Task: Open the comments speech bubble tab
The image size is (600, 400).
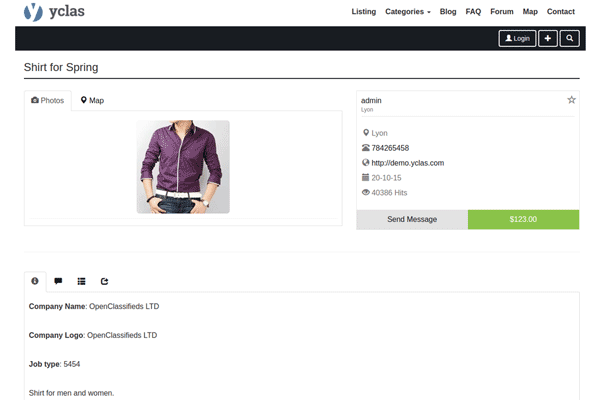Action: click(58, 282)
